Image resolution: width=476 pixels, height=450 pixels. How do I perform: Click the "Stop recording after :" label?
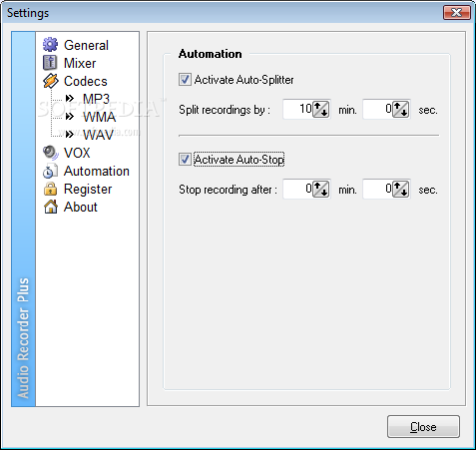(x=228, y=190)
